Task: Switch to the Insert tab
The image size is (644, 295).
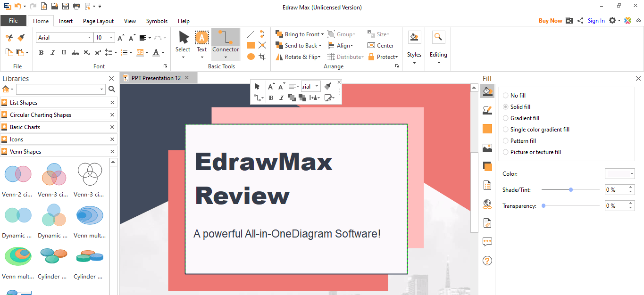Action: pyautogui.click(x=66, y=21)
